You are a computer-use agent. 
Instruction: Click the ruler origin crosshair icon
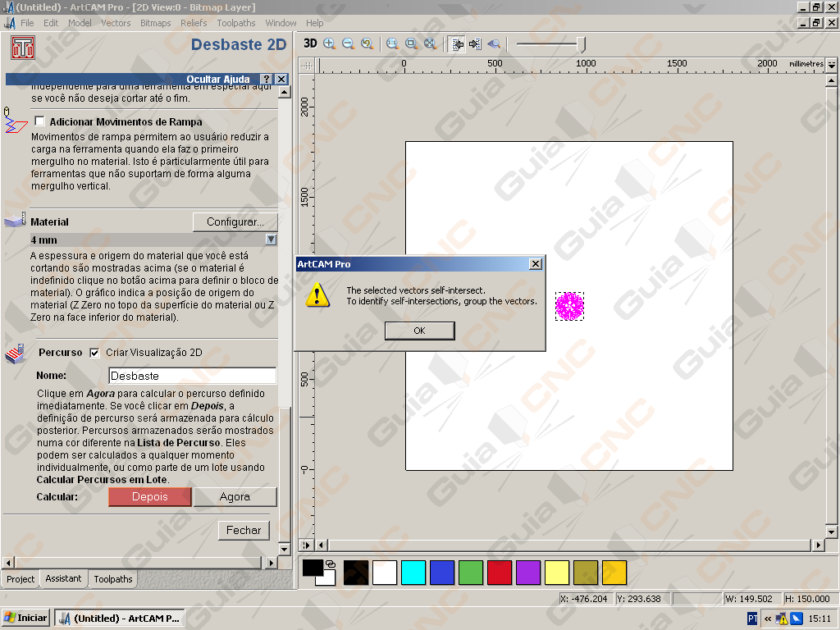tap(307, 66)
